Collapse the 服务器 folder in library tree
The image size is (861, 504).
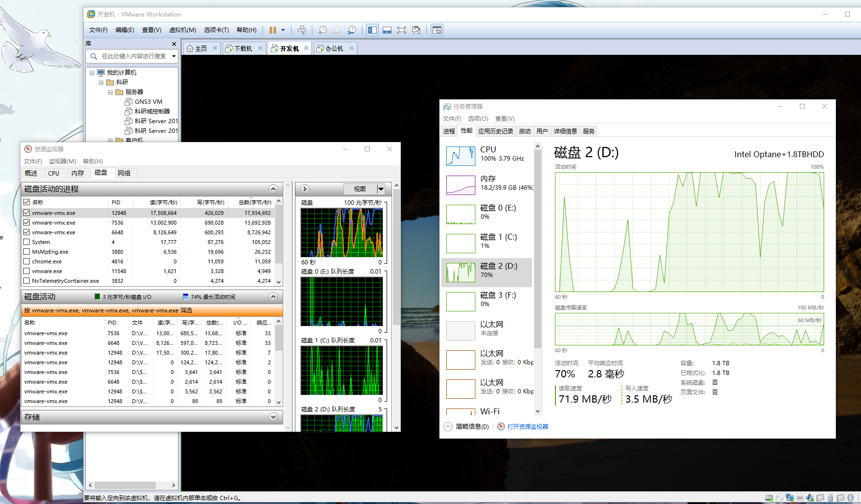[x=111, y=92]
